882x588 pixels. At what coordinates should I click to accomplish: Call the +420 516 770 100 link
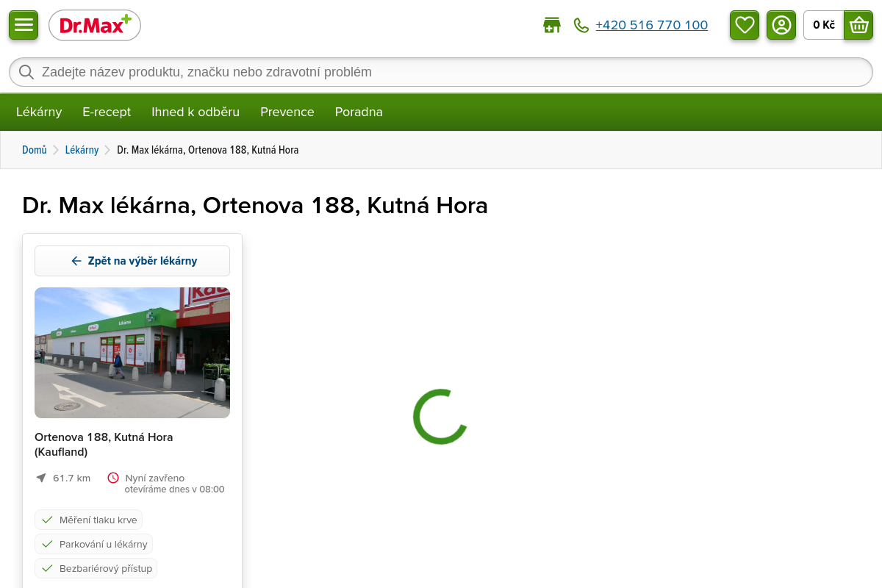651,25
